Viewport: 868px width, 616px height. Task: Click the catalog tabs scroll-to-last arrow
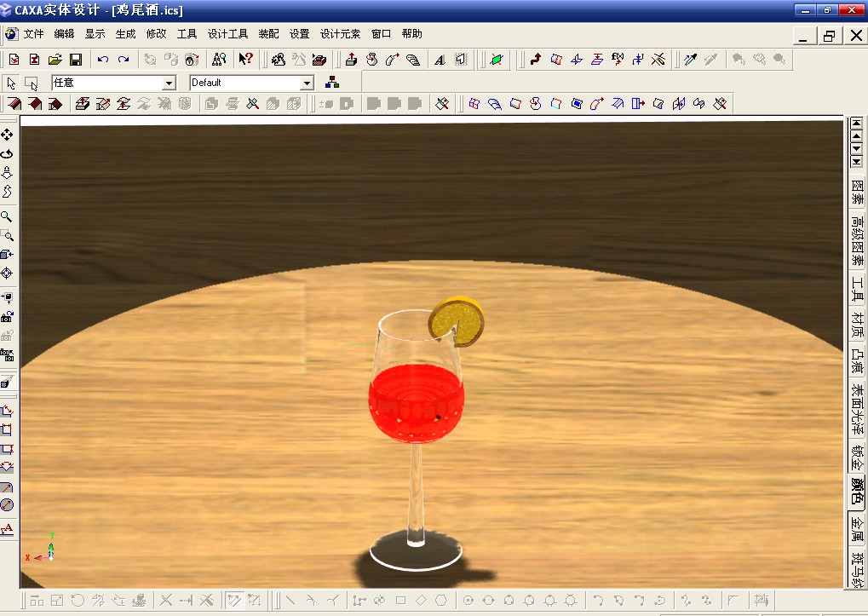pos(856,162)
